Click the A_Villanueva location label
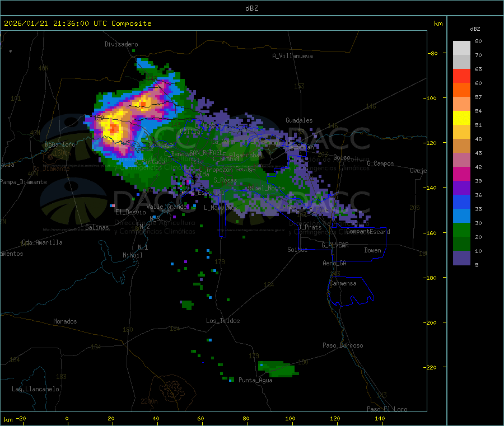The image size is (504, 426). click(292, 56)
